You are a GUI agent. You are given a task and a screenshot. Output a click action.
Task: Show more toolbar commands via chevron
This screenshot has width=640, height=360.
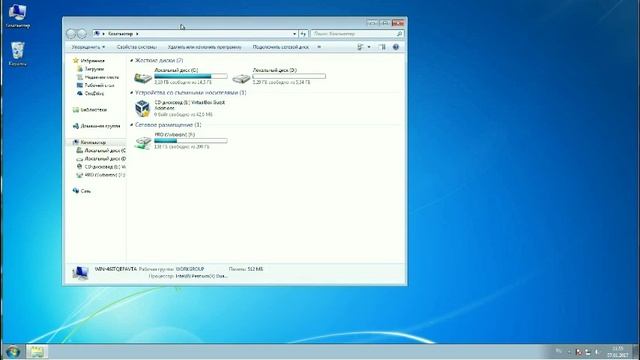tap(319, 47)
